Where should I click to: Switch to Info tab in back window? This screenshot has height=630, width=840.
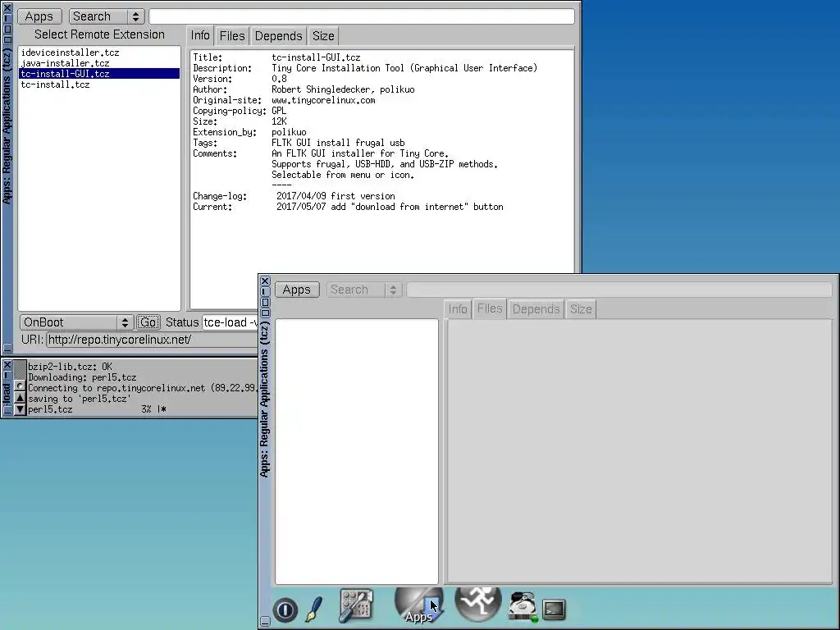(200, 35)
